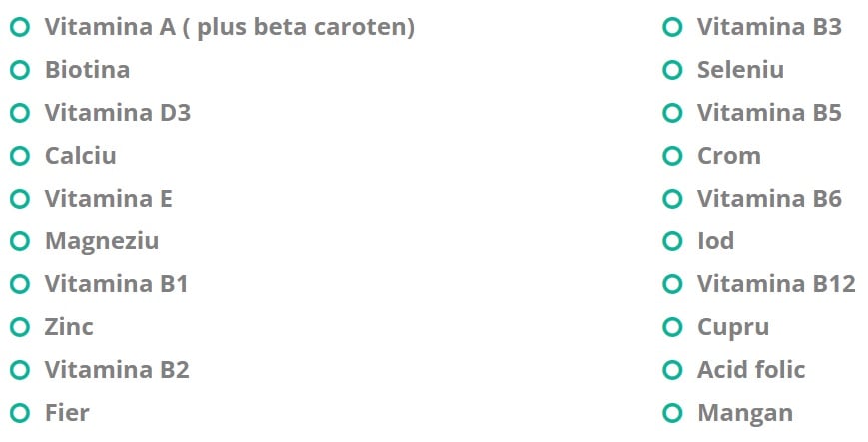Select the circle marker next to Fier
Viewport: 868px width, 442px height.
click(x=20, y=413)
